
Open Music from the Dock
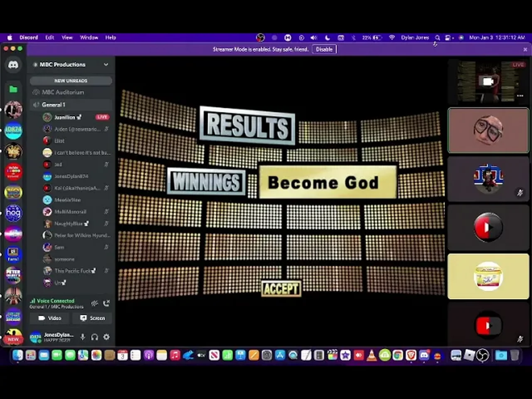click(x=175, y=355)
